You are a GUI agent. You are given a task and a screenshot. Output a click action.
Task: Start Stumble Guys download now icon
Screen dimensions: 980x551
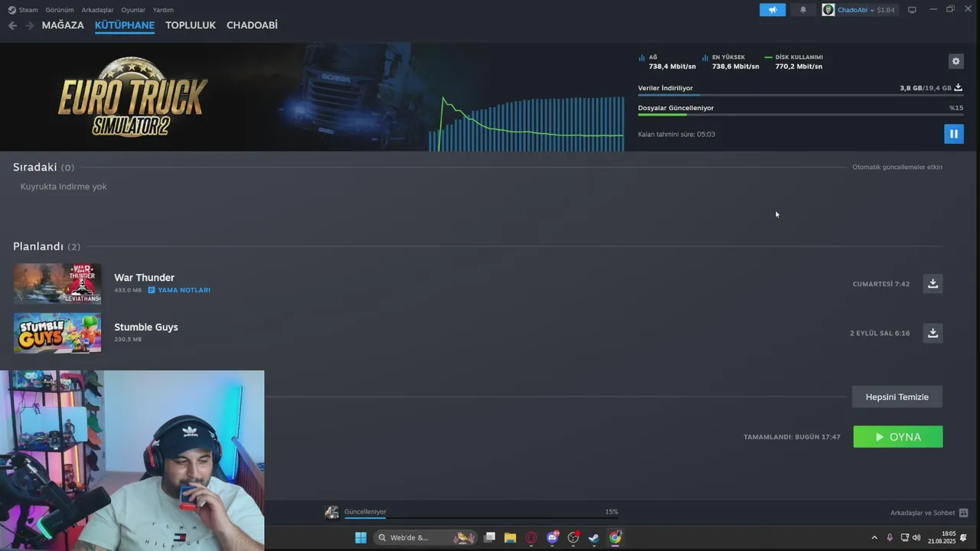click(933, 333)
